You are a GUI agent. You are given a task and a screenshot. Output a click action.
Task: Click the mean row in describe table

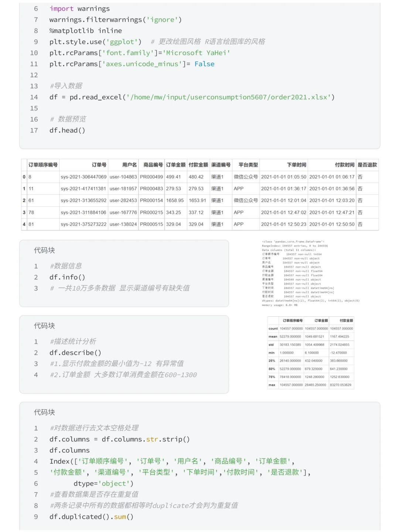pyautogui.click(x=311, y=337)
